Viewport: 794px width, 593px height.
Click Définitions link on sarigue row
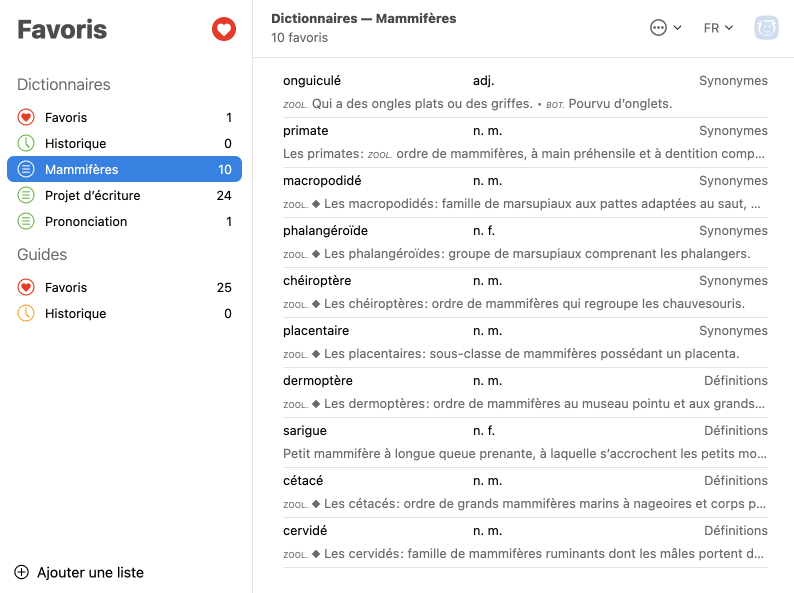(x=735, y=431)
